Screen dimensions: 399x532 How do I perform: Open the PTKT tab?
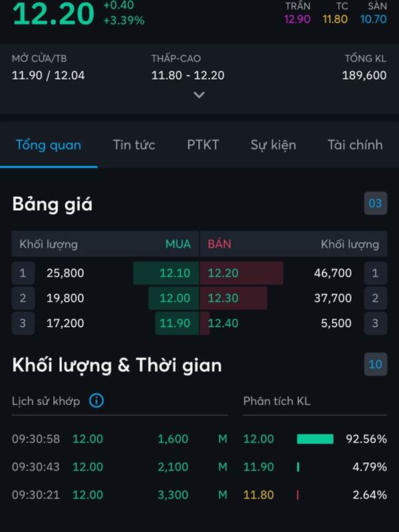pyautogui.click(x=203, y=145)
